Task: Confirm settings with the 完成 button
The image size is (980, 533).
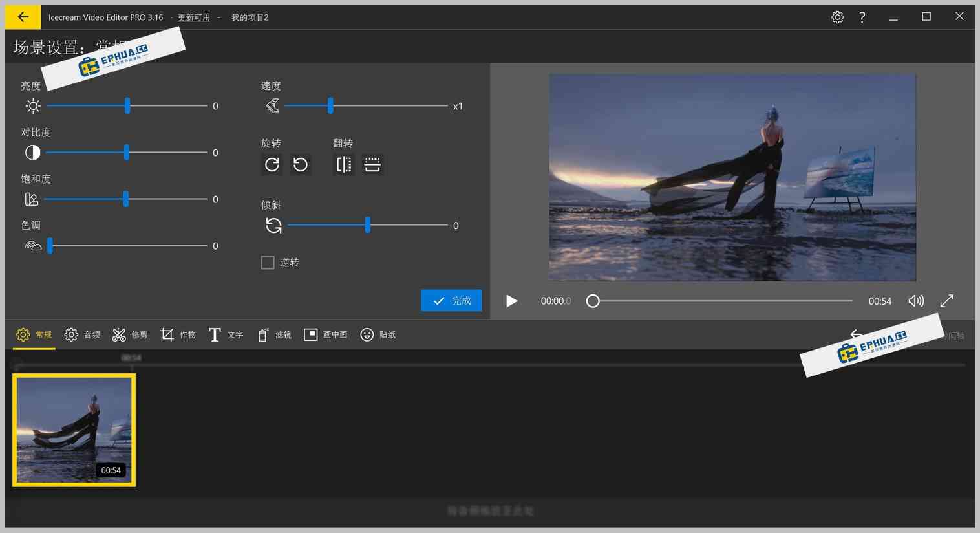Action: point(451,300)
